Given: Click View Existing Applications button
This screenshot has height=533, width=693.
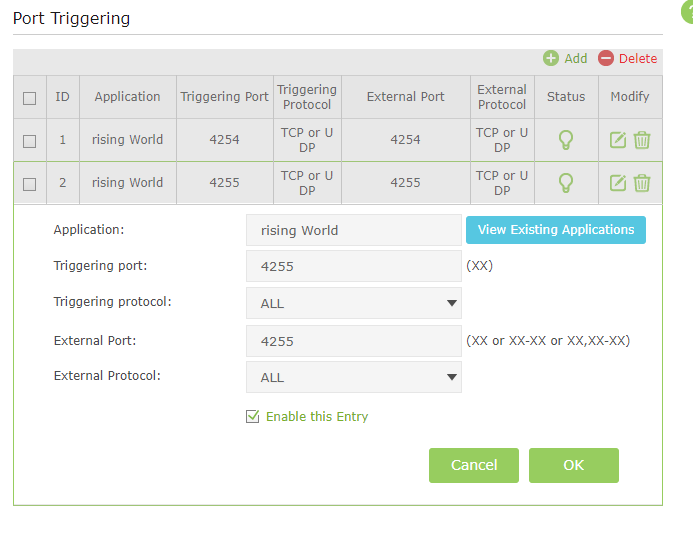Looking at the screenshot, I should click(x=555, y=230).
